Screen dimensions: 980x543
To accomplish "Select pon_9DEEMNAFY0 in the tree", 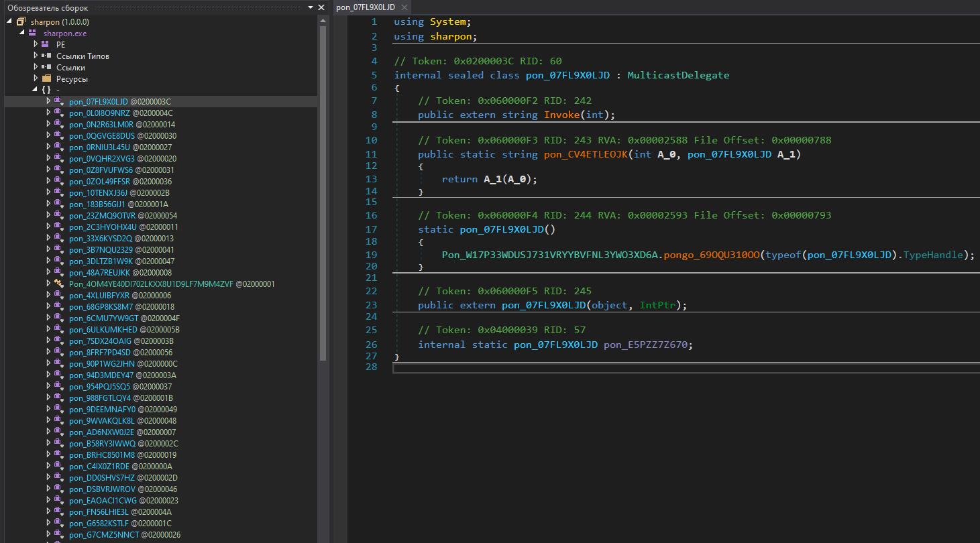I will click(x=123, y=409).
